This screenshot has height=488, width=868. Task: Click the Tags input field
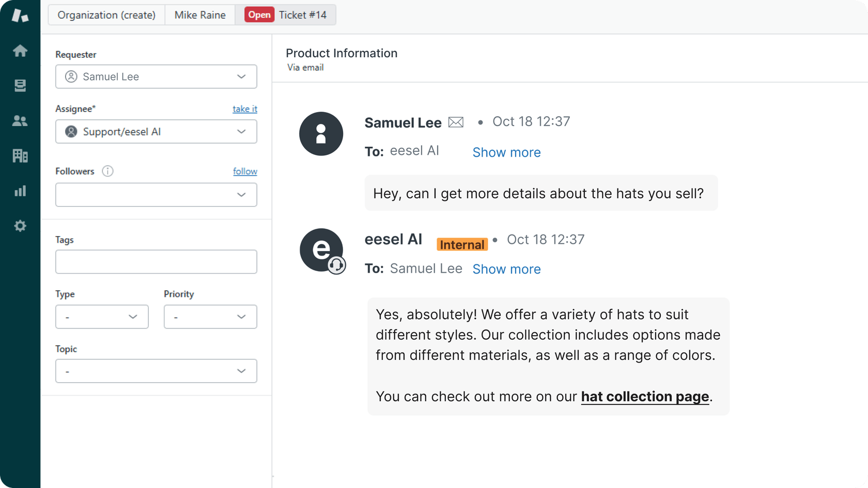pos(156,262)
